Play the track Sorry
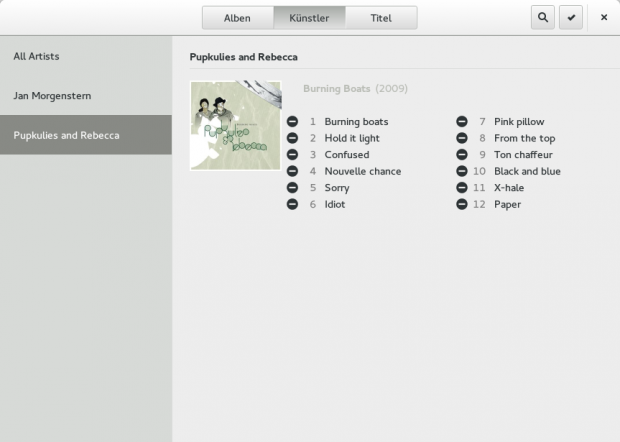 [x=337, y=188]
